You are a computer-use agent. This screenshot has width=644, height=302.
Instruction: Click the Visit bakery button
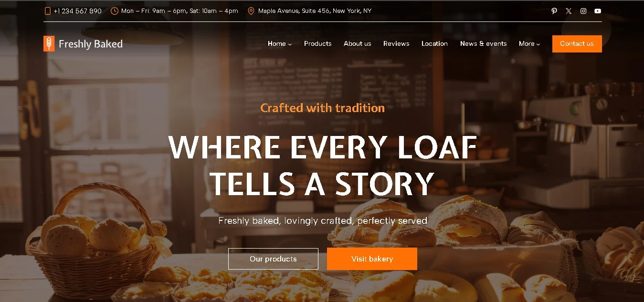pyautogui.click(x=372, y=259)
